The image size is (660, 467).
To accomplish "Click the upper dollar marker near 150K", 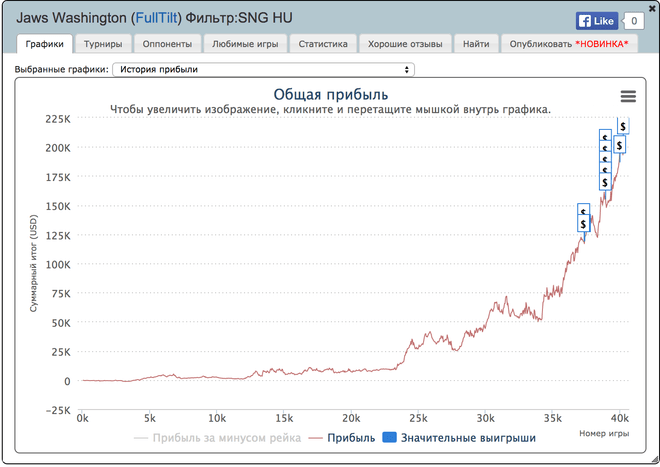I will (x=583, y=210).
